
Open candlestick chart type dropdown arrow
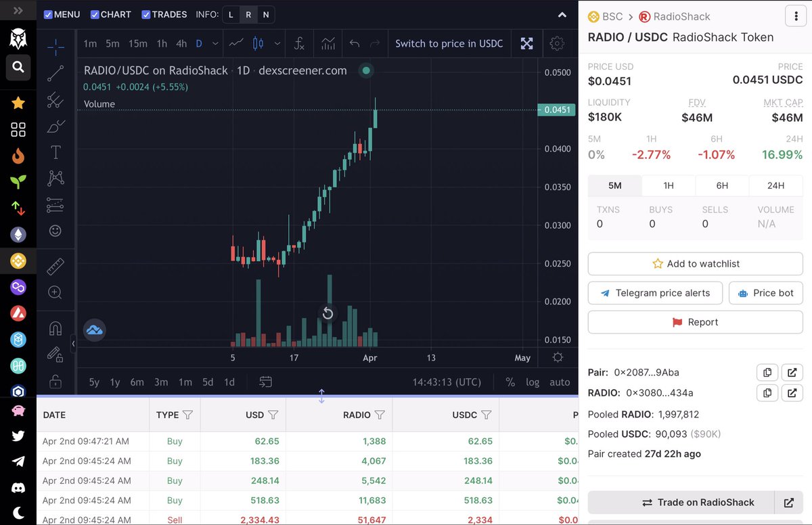277,43
